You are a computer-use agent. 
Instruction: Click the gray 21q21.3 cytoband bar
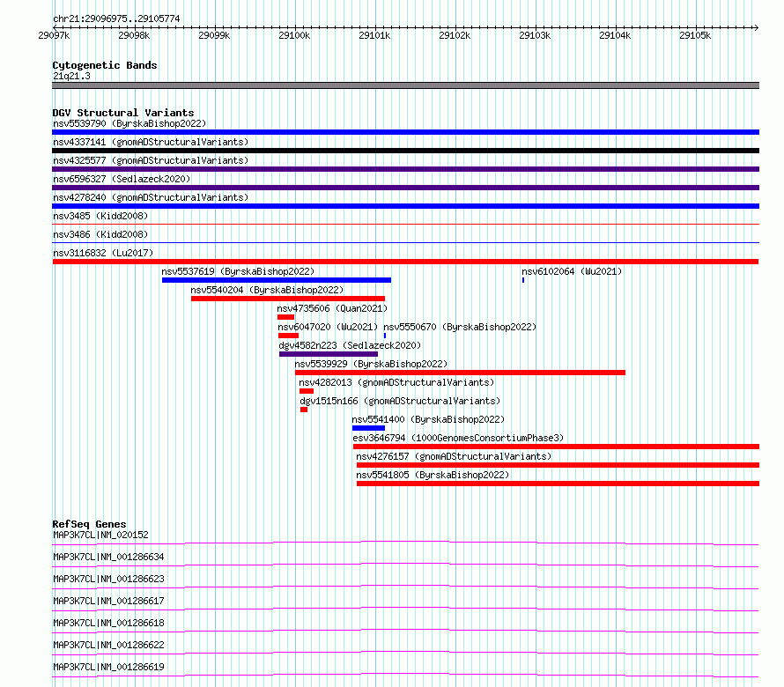tap(405, 85)
